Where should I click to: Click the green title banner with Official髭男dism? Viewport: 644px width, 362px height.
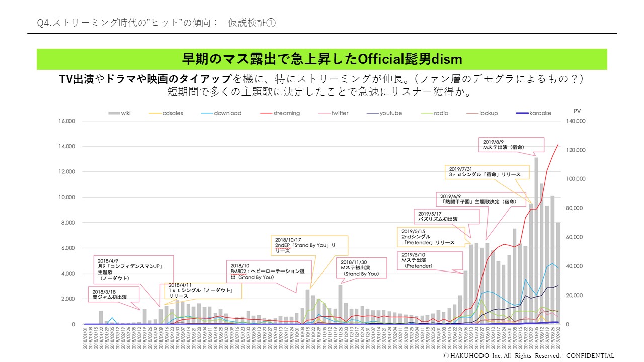(x=322, y=59)
